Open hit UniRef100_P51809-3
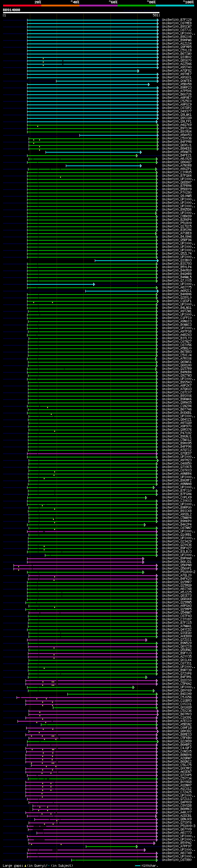The height and width of the screenshot is (868, 197). (179, 826)
